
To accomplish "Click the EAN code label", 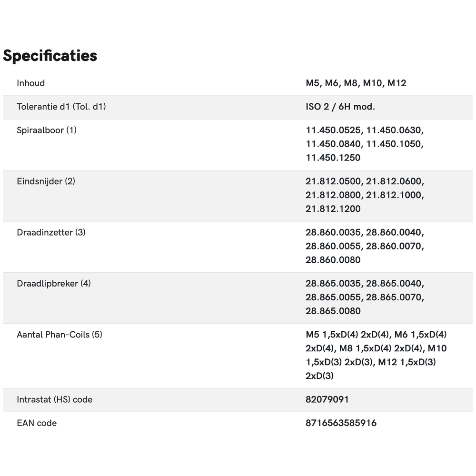I will 37,423.
